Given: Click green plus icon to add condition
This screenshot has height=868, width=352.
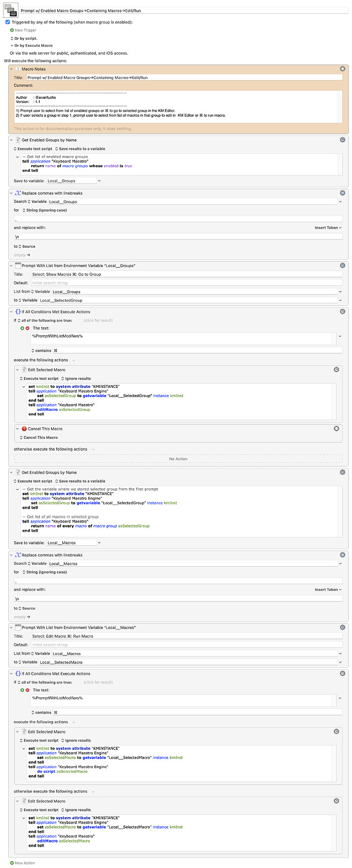Looking at the screenshot, I should [22, 328].
